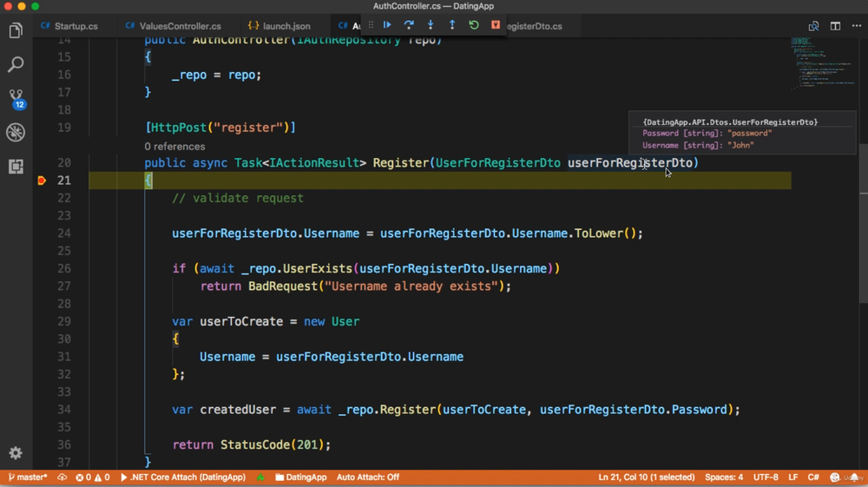Change language mode via C#

pyautogui.click(x=813, y=477)
